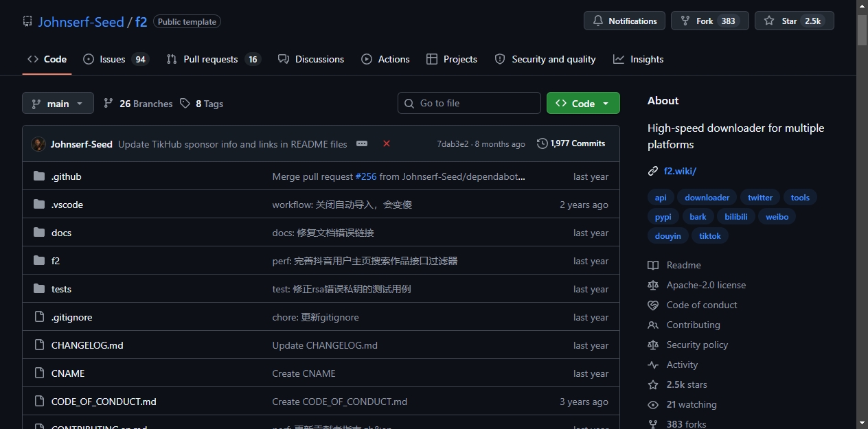Switch to the Code tab
This screenshot has width=868, height=429.
[x=47, y=59]
